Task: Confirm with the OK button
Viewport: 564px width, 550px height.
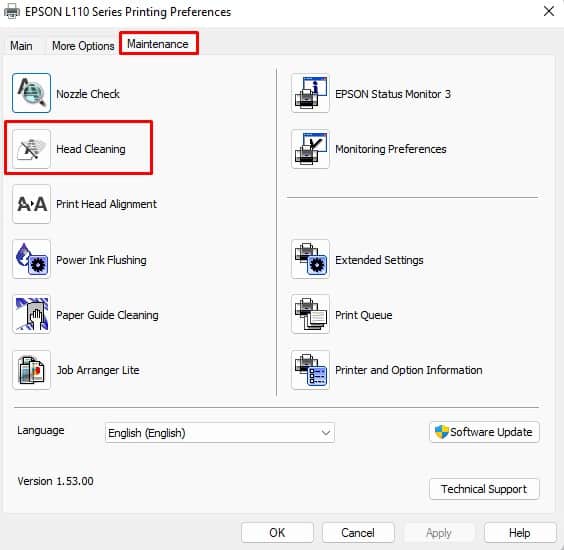Action: tap(277, 532)
